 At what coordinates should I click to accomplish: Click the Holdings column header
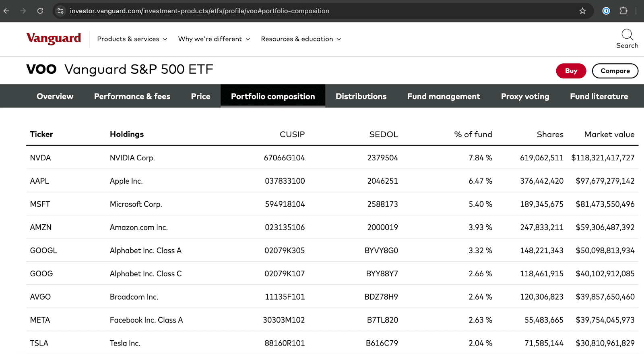(x=127, y=134)
